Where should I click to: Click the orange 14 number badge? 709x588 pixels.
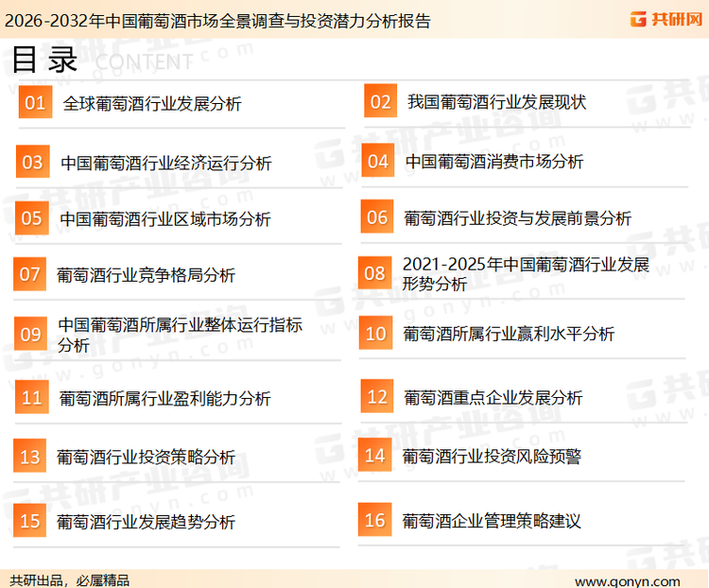click(x=375, y=455)
